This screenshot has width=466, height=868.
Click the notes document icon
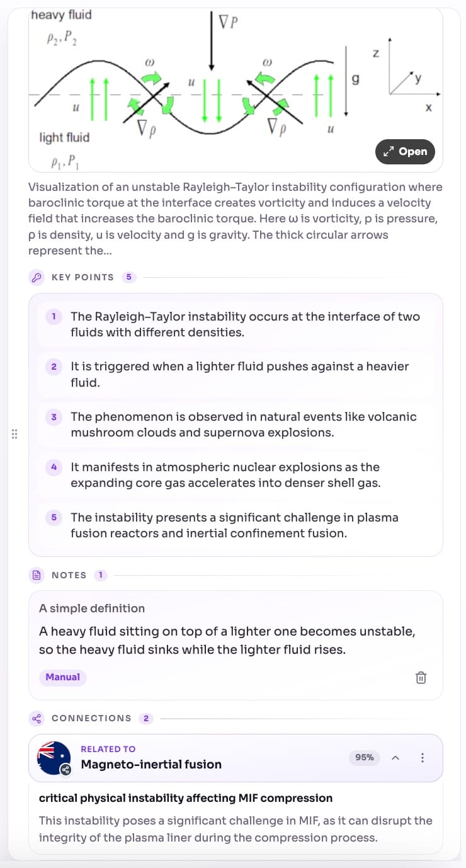37,575
